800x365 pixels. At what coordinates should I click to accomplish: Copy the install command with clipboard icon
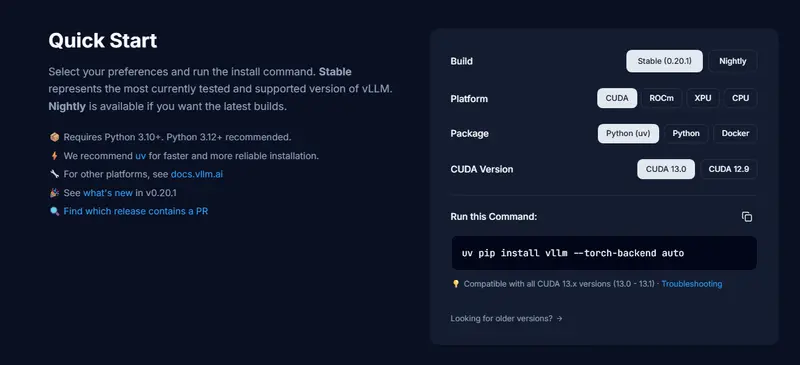pyautogui.click(x=747, y=217)
